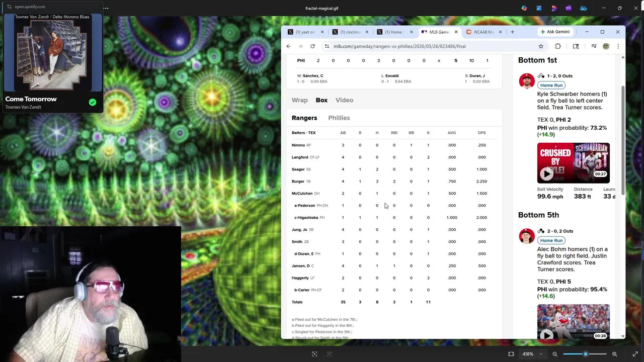Click the Home Run tag under Bottom 5th
Screen dimensions: 644x362
click(551, 240)
